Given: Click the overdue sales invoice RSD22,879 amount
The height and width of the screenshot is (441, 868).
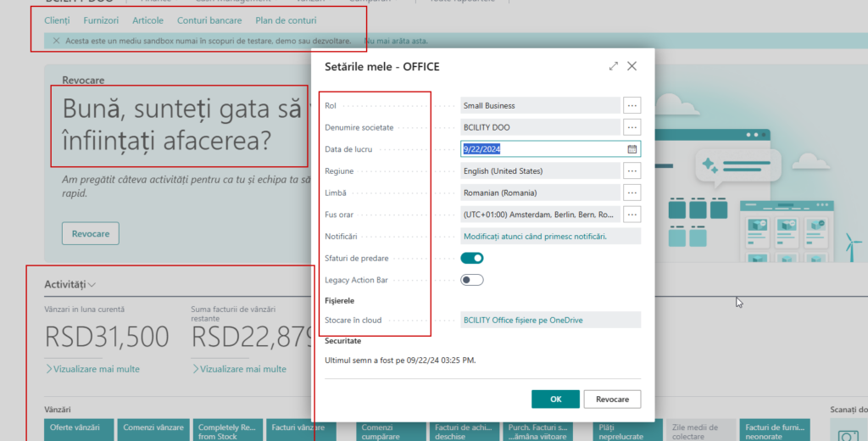Looking at the screenshot, I should (252, 337).
